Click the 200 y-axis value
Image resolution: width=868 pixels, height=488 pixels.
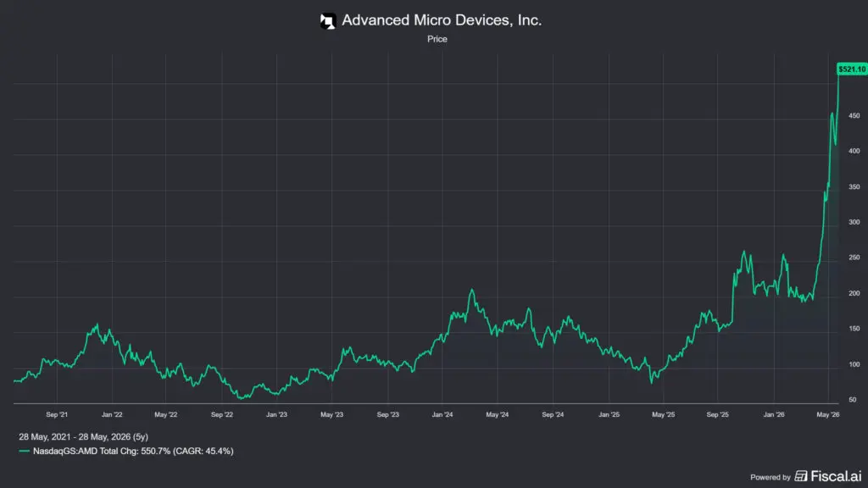(854, 293)
